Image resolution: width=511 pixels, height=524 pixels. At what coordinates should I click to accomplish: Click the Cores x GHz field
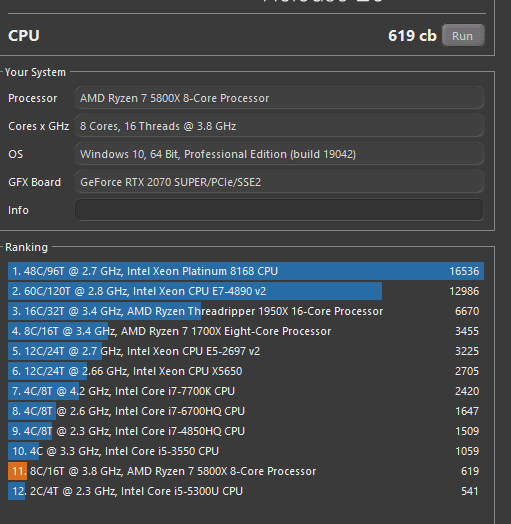279,126
